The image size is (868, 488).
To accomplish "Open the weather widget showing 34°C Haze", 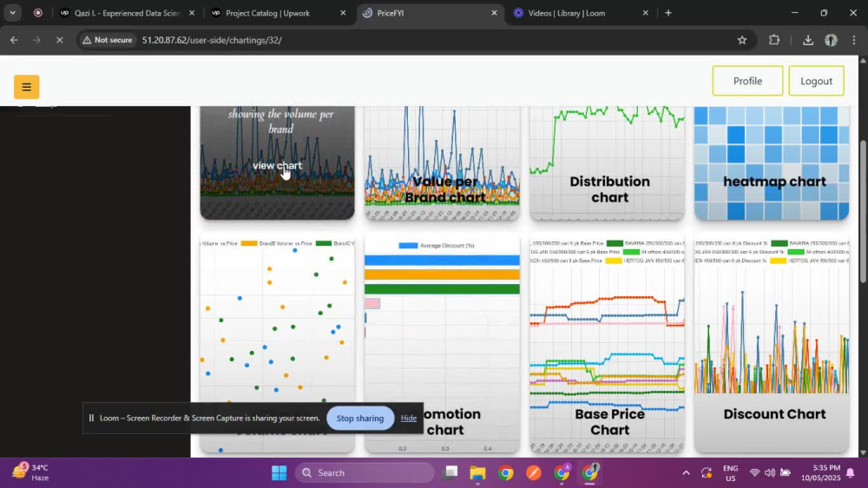I will point(31,472).
